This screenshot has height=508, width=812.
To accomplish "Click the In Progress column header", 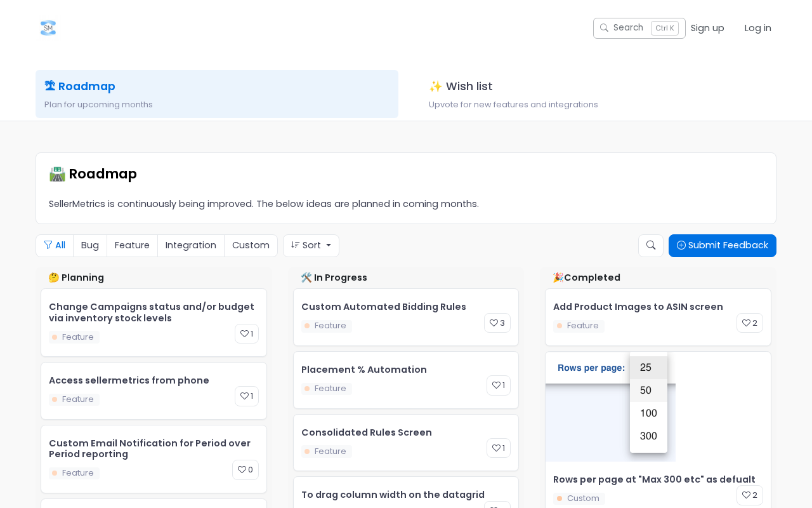I will click(x=334, y=277).
